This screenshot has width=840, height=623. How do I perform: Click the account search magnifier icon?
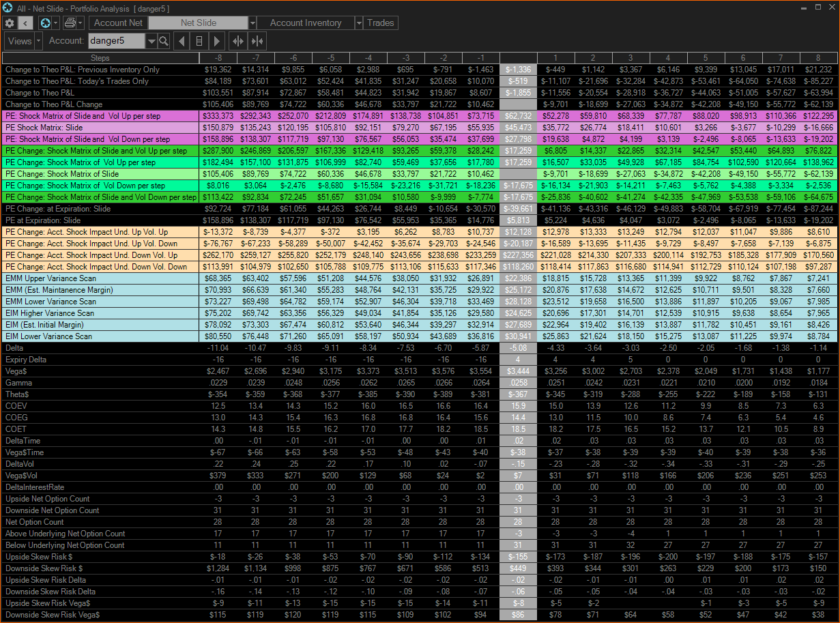coord(164,41)
